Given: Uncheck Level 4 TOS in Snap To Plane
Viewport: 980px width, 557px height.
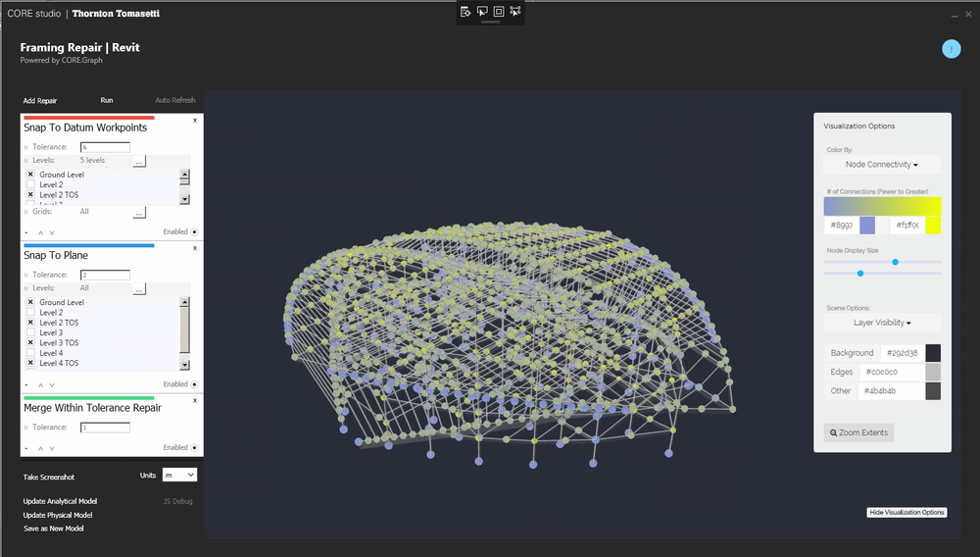Looking at the screenshot, I should tap(30, 363).
